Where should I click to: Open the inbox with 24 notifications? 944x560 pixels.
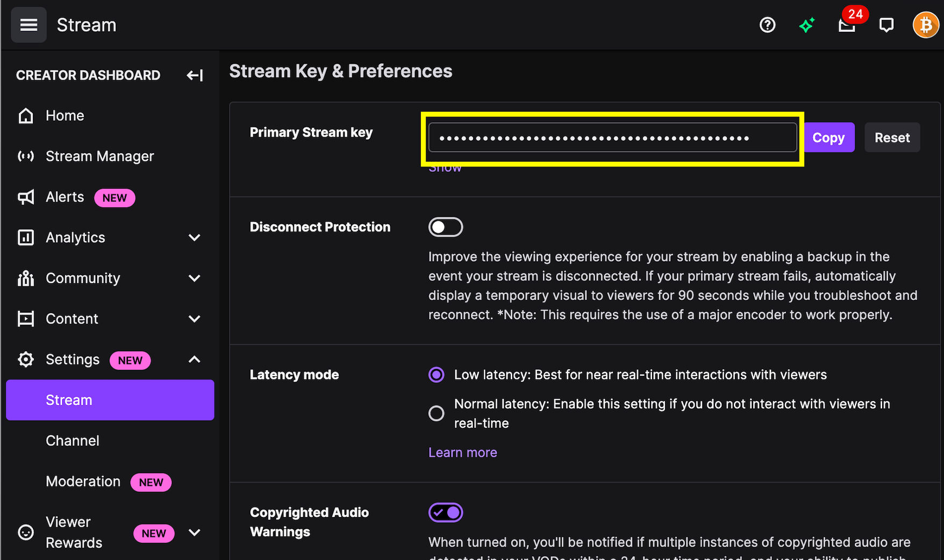pos(847,25)
